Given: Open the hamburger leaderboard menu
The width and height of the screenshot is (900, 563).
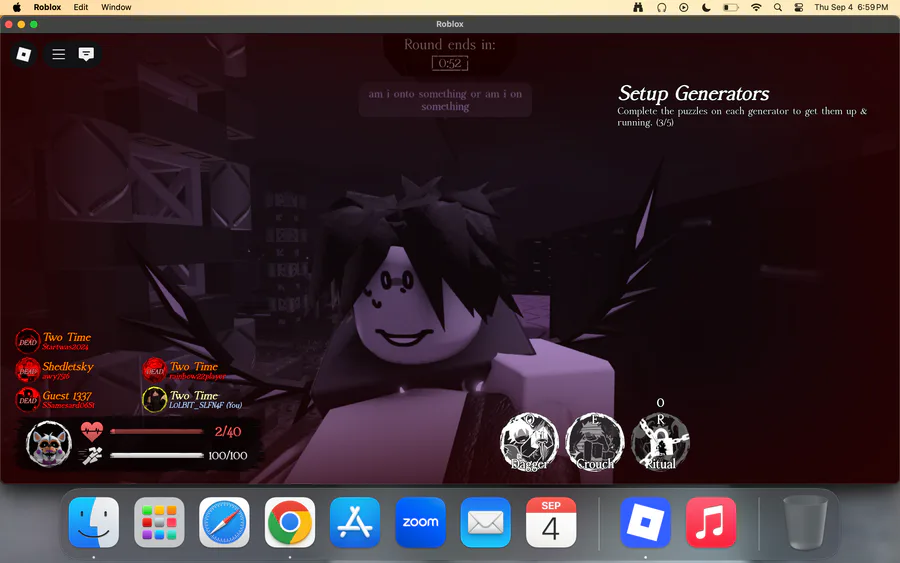Looking at the screenshot, I should pos(59,55).
